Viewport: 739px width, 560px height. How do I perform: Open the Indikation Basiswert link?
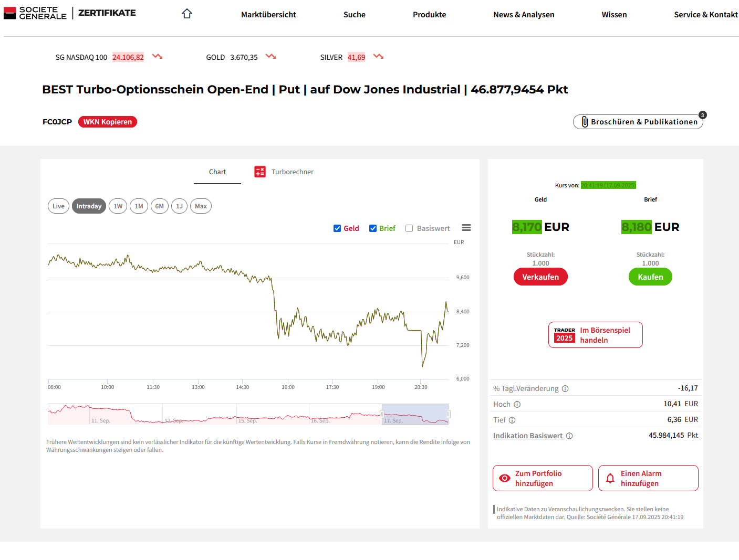[x=528, y=436]
